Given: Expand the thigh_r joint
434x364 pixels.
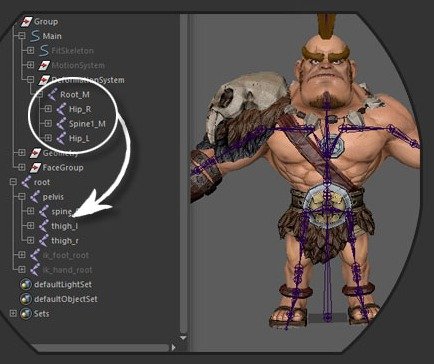Looking at the screenshot, I should coord(30,240).
